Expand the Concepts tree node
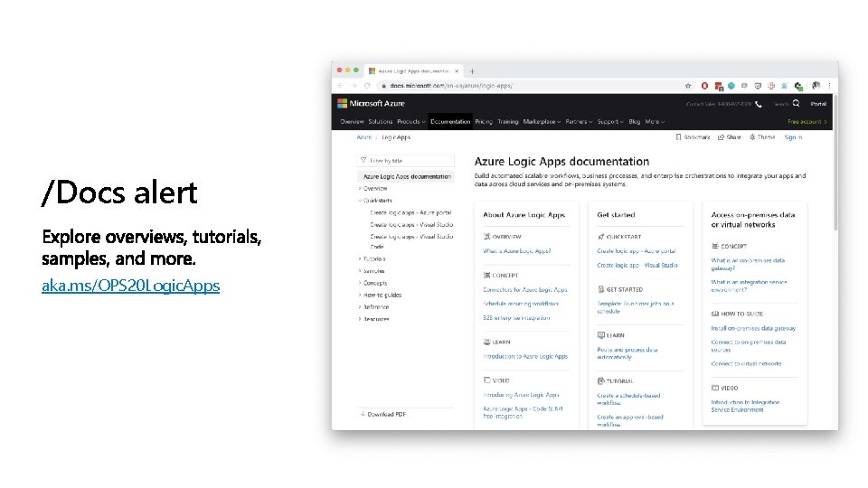This screenshot has width=868, height=488. tap(373, 283)
